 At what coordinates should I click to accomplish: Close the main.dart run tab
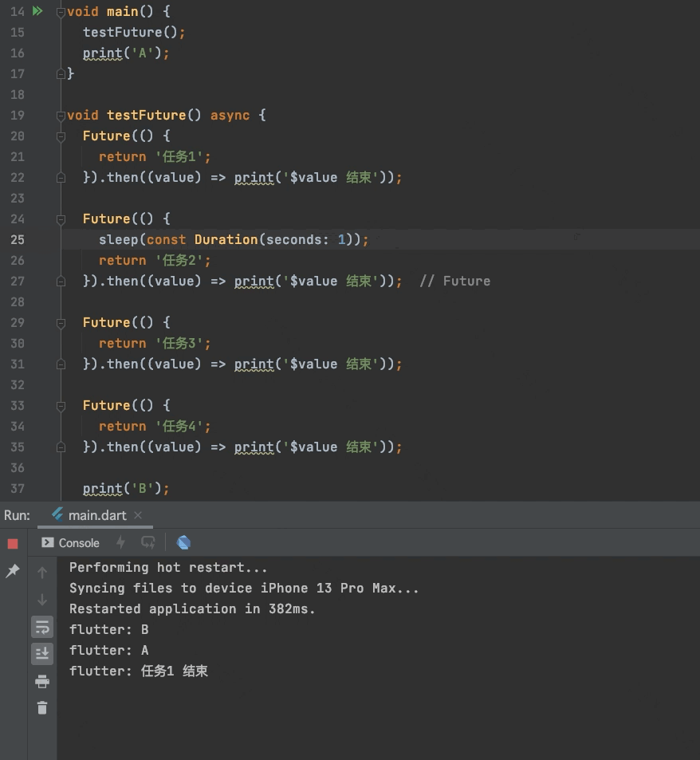click(x=137, y=514)
